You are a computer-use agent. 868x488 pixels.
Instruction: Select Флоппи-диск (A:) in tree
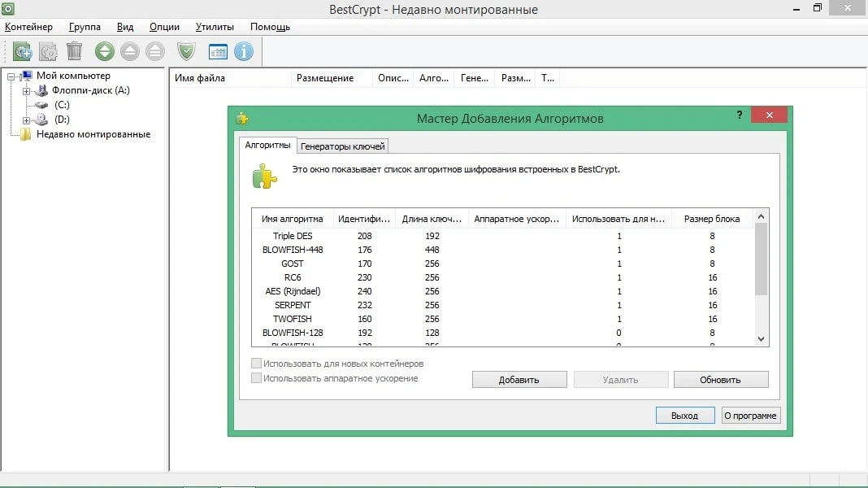coord(91,89)
